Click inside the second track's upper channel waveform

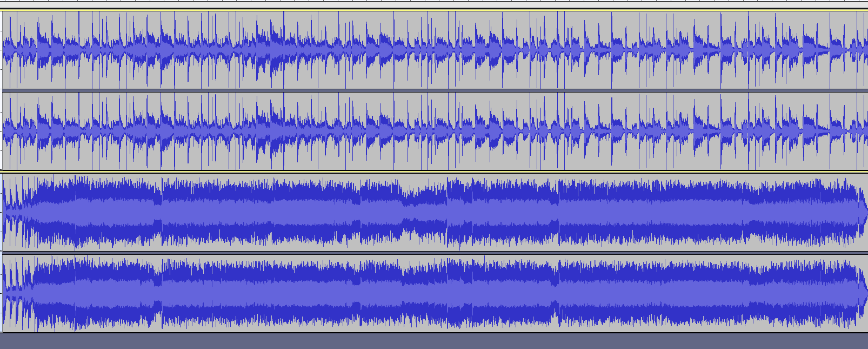pyautogui.click(x=435, y=212)
